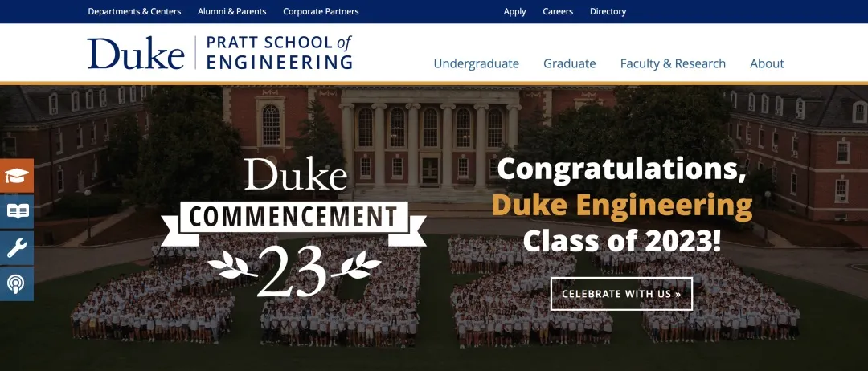The height and width of the screenshot is (371, 868).
Task: Go to Departments & Centers
Action: pyautogui.click(x=134, y=11)
